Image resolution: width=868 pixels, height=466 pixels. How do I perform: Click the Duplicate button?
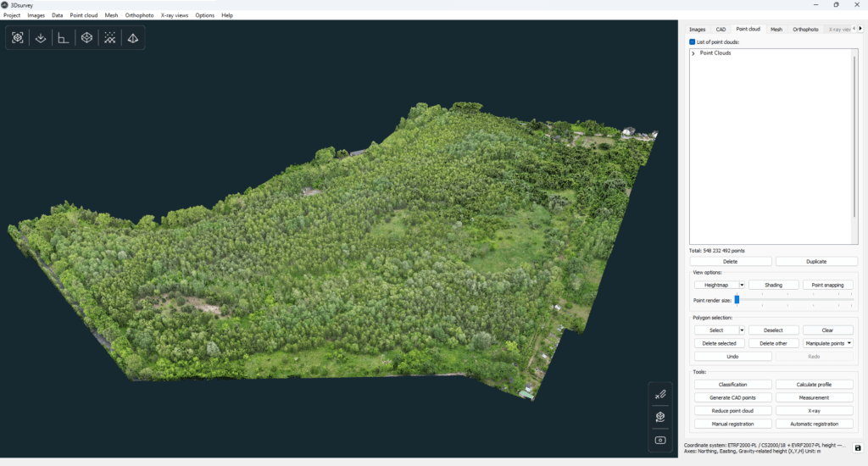[816, 262]
